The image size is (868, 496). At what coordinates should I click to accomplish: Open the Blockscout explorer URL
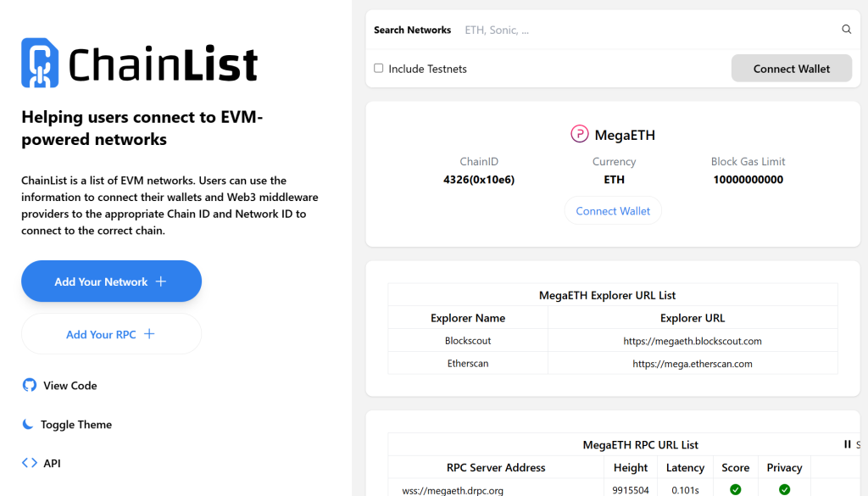[x=692, y=341]
